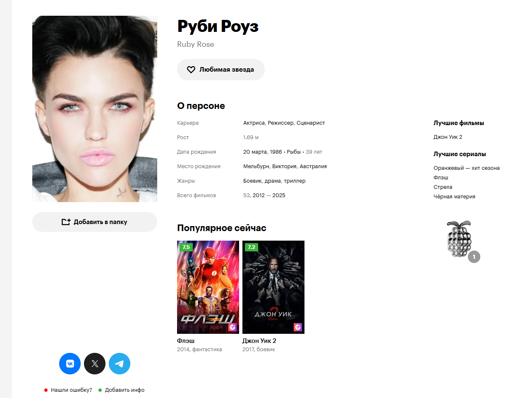Open the Стрела series link

443,187
